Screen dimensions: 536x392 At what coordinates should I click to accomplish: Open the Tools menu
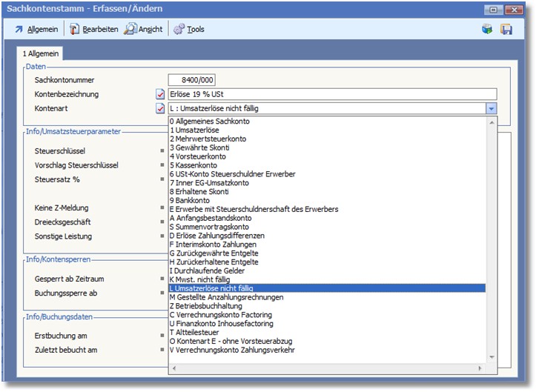click(196, 30)
